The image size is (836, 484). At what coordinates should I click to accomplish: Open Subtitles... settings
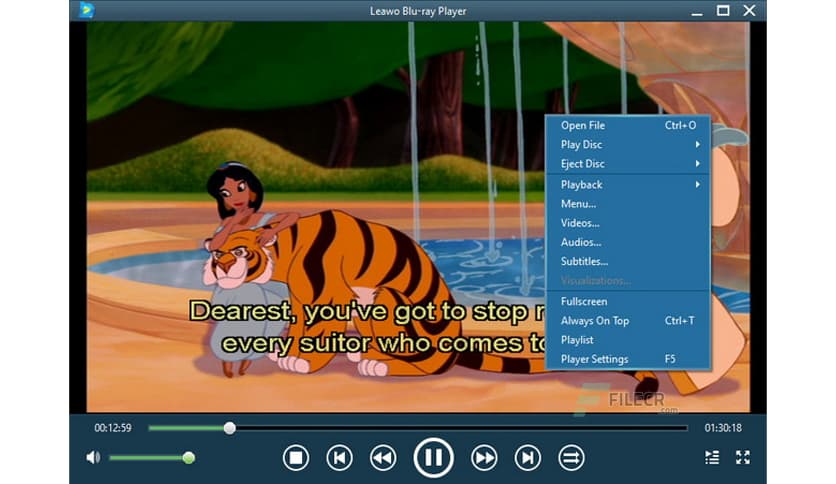tap(628, 261)
